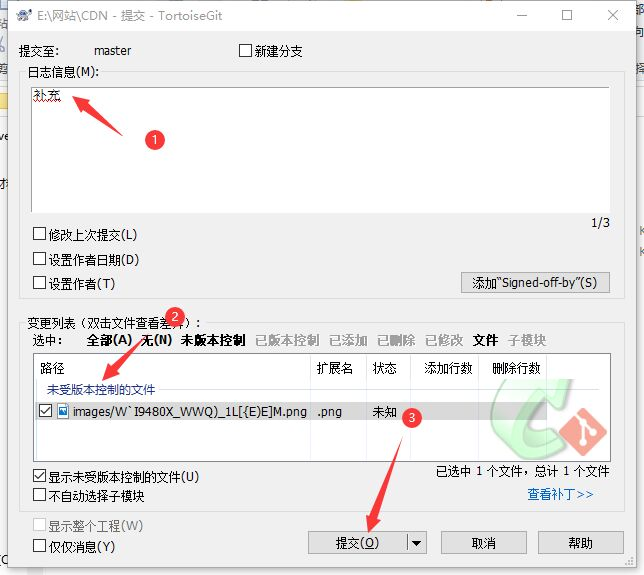Click the 删除行数 column header
The image size is (644, 575).
click(x=513, y=368)
